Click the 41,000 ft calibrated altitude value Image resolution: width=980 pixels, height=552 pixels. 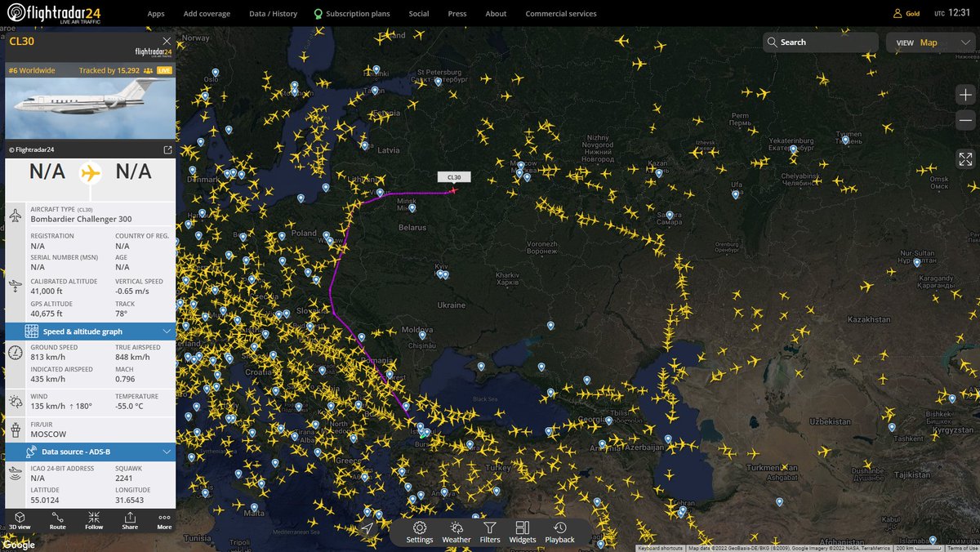click(48, 290)
